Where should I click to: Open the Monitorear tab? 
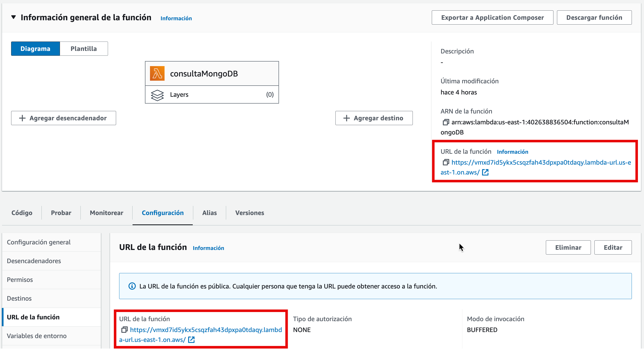[106, 213]
